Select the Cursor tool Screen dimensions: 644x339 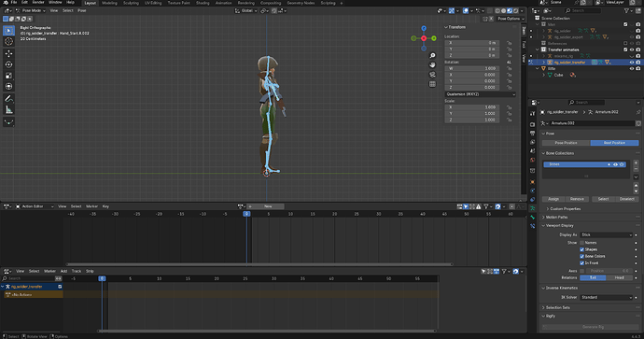pyautogui.click(x=8, y=41)
